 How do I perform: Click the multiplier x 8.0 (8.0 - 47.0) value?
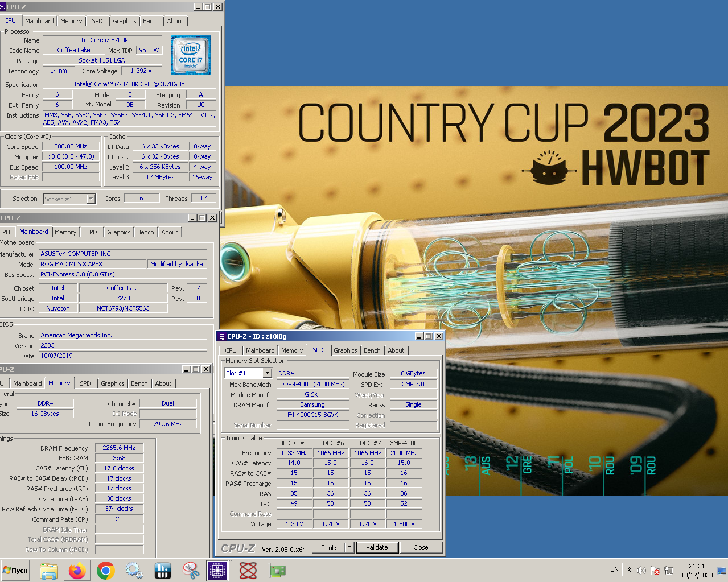(x=71, y=156)
